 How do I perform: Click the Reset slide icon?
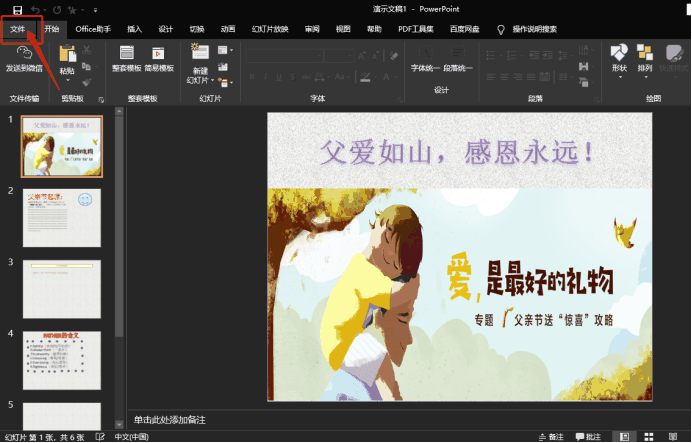[223, 67]
